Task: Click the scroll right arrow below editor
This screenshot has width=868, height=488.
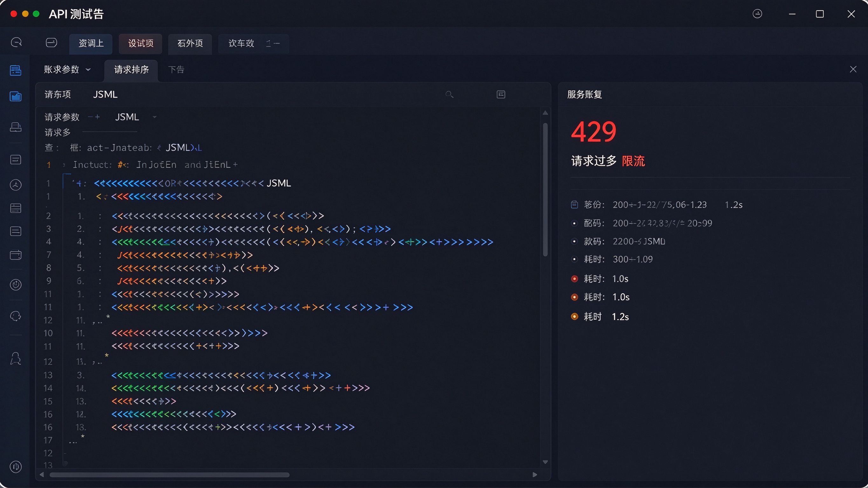Action: [x=535, y=475]
